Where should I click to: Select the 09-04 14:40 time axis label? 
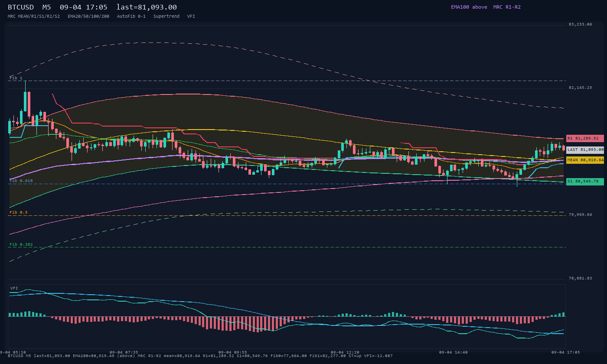454,352
